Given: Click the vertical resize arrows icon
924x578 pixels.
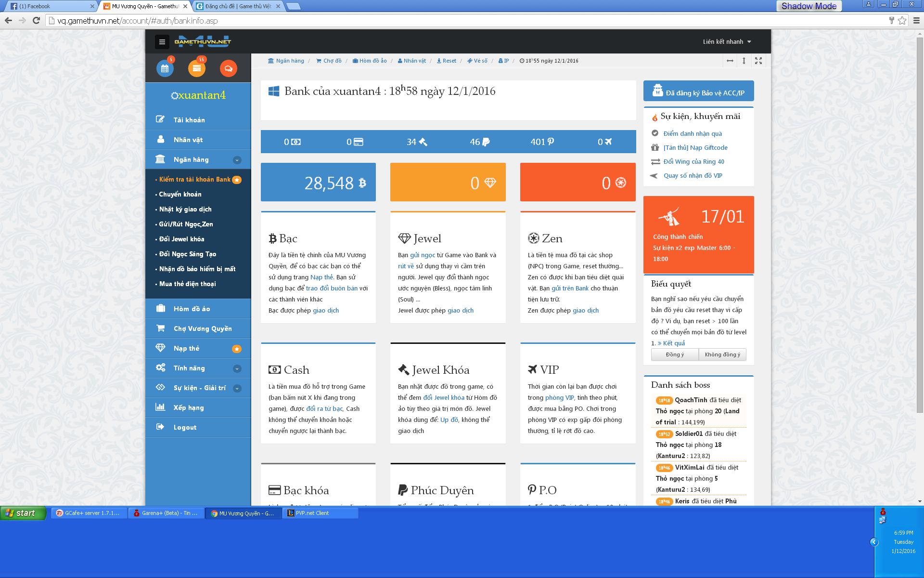Looking at the screenshot, I should click(744, 61).
